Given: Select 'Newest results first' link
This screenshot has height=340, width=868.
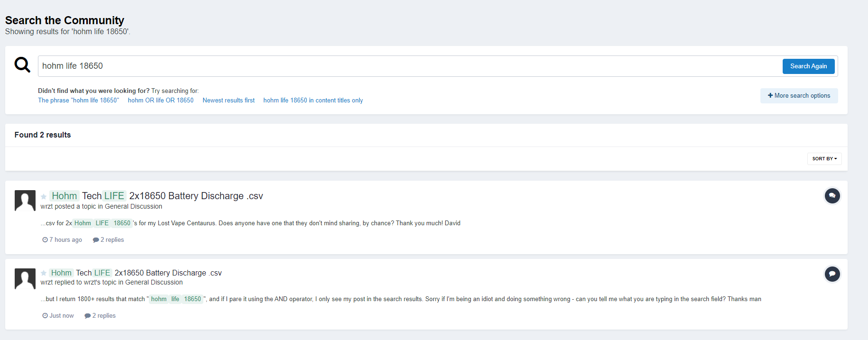Looking at the screenshot, I should [x=228, y=101].
